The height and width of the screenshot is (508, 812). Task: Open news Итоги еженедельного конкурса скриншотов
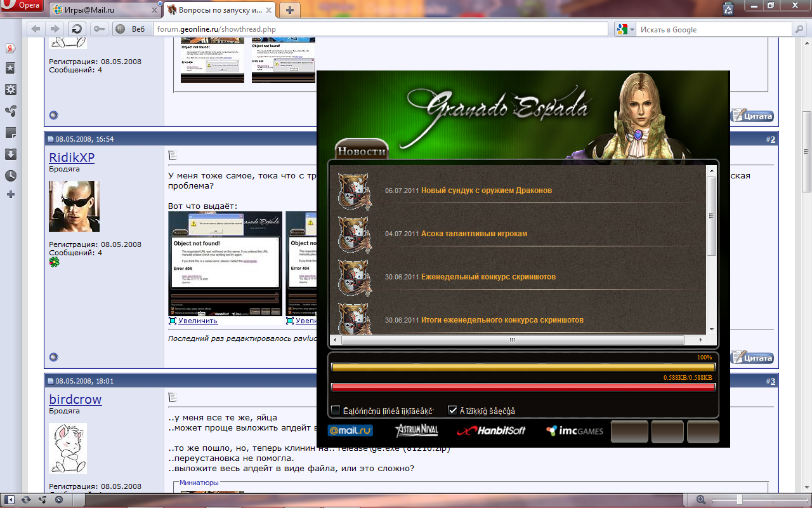click(x=502, y=320)
